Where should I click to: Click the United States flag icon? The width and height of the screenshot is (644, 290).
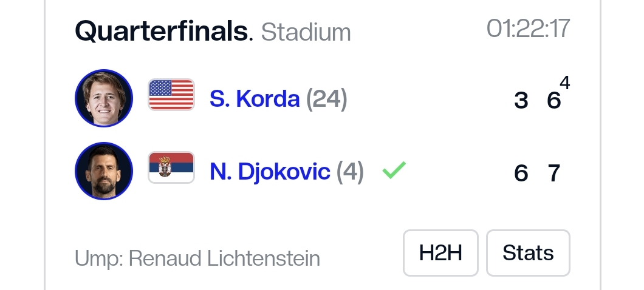[x=171, y=95]
